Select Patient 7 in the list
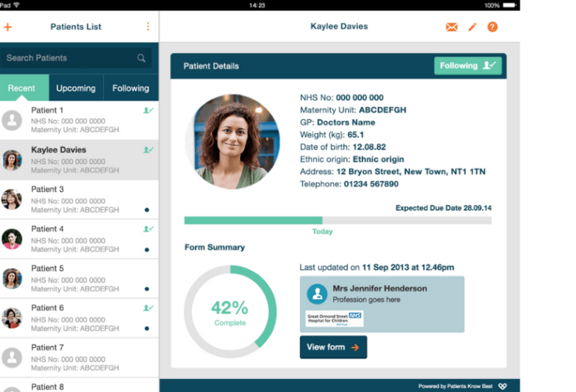 pyautogui.click(x=79, y=358)
